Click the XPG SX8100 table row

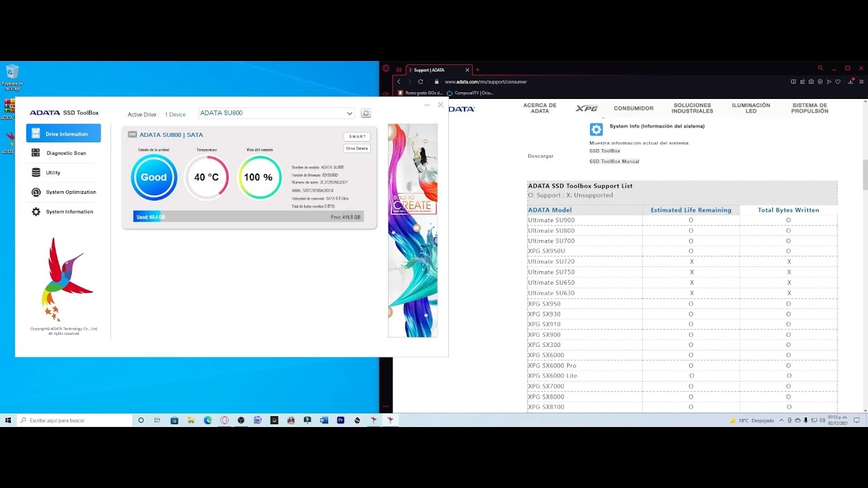(682, 407)
